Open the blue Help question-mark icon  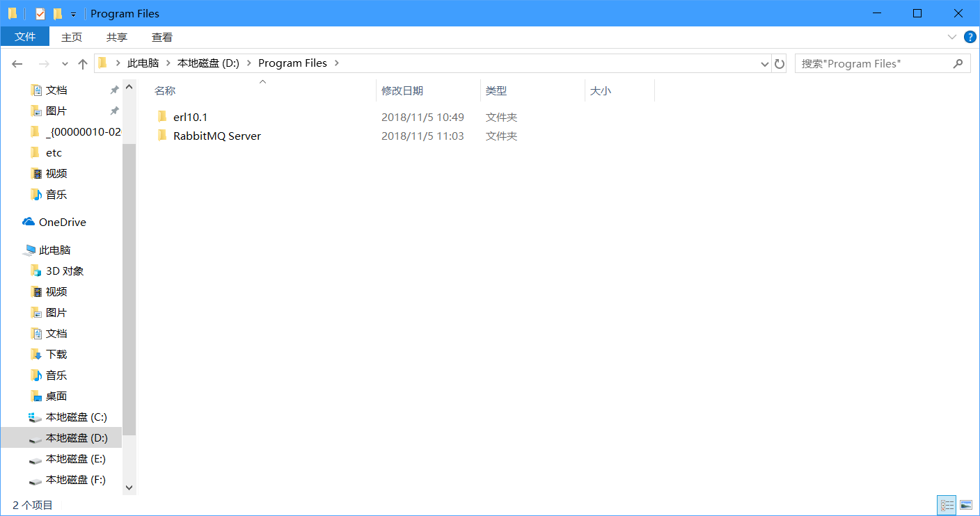pos(970,37)
